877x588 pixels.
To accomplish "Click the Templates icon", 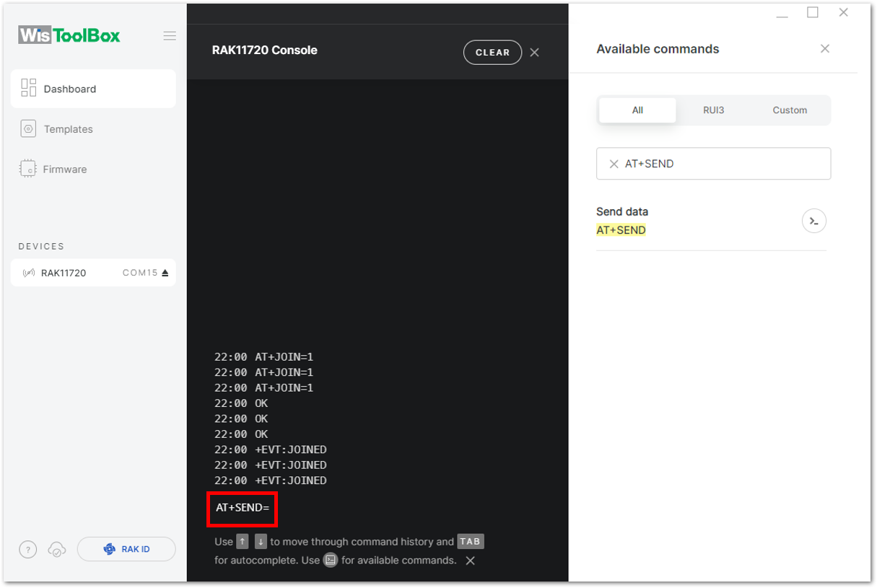I will tap(28, 129).
